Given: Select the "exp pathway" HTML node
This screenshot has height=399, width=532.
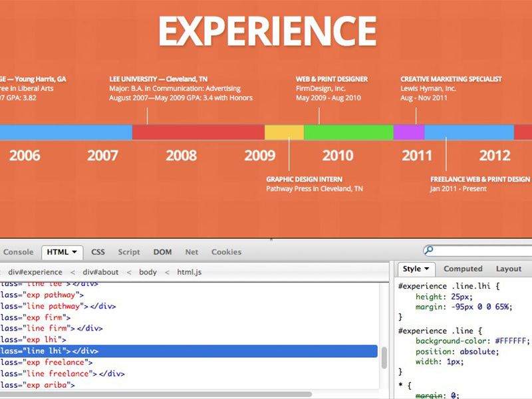Looking at the screenshot, I should click(x=42, y=295).
